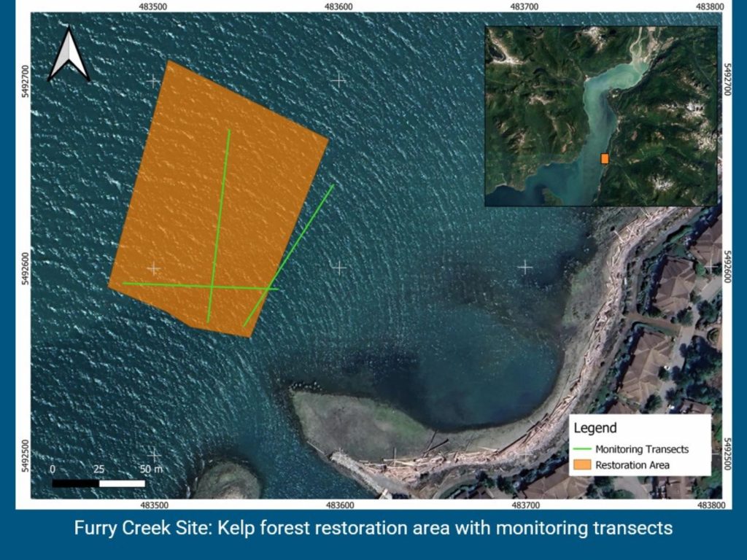Screen dimensions: 747x560
Task: Click the Furry Creek Site caption text
Action: [x=373, y=528]
